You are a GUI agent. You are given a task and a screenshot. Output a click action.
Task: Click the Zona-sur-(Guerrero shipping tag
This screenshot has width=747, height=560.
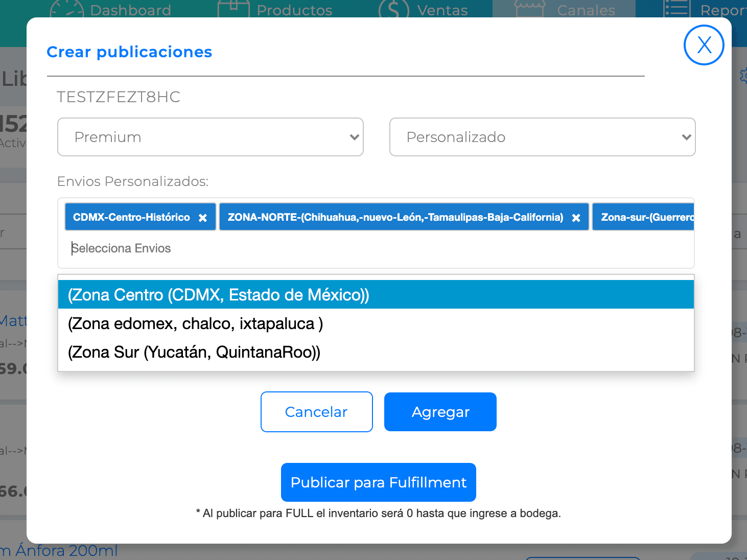[x=643, y=217]
